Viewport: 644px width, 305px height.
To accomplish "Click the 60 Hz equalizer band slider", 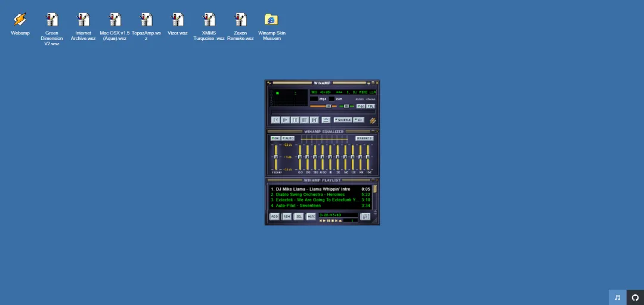I will [x=300, y=157].
